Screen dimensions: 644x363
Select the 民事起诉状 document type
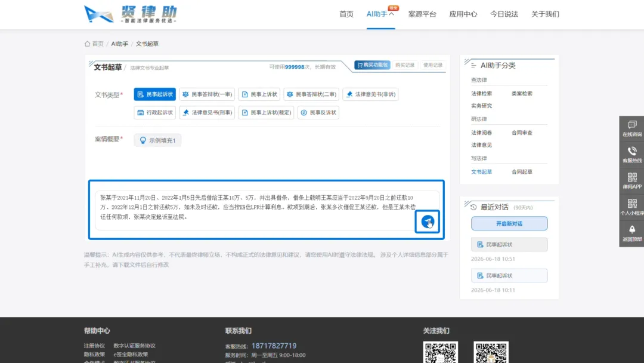pos(155,94)
